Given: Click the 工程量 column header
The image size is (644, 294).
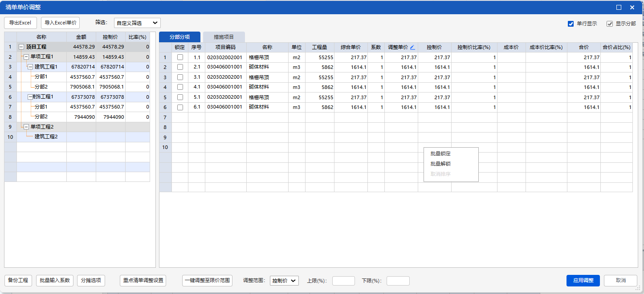Looking at the screenshot, I should (x=320, y=47).
